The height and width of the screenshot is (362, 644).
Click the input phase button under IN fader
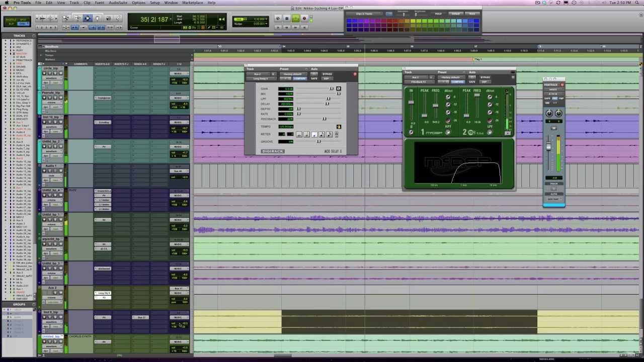pos(411,132)
